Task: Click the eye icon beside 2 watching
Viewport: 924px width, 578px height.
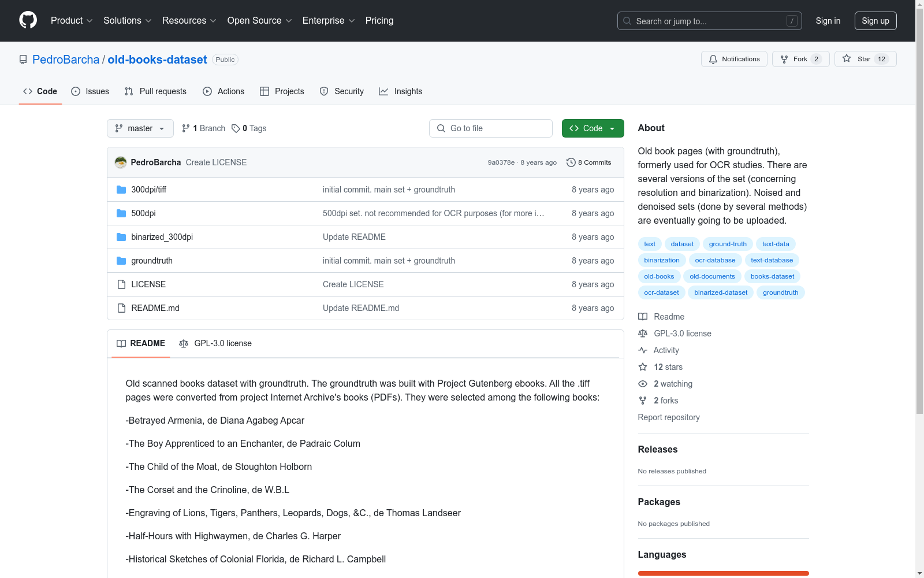Action: coord(643,384)
